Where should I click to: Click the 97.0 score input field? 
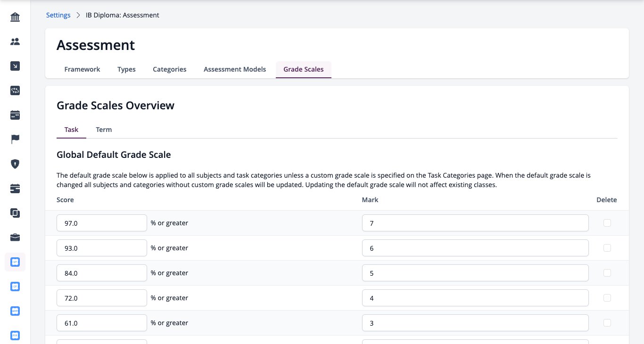102,223
